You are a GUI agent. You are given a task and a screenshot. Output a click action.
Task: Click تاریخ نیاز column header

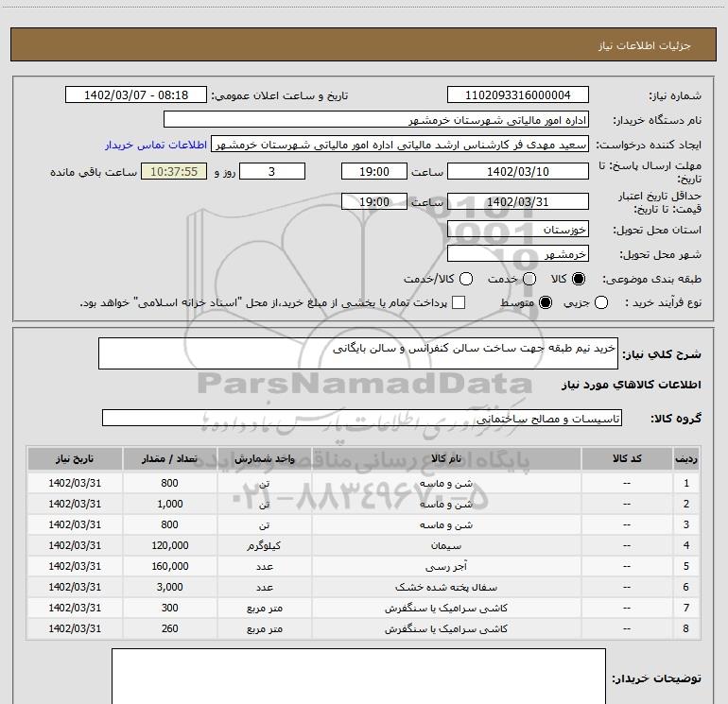coord(75,458)
